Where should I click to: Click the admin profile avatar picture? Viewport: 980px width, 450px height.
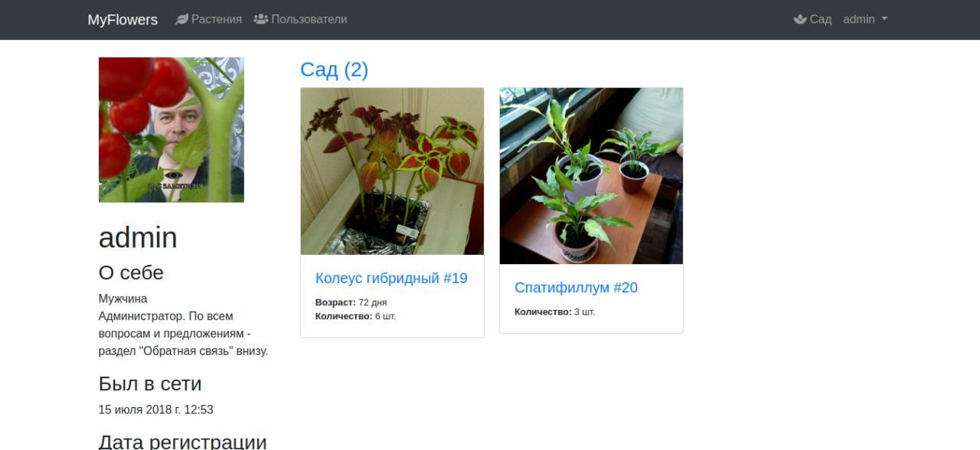pyautogui.click(x=171, y=130)
